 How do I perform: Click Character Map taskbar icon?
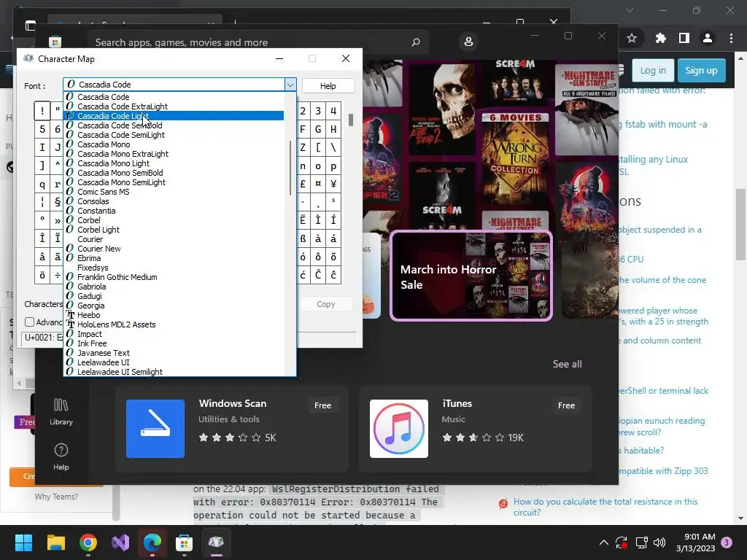point(216,542)
